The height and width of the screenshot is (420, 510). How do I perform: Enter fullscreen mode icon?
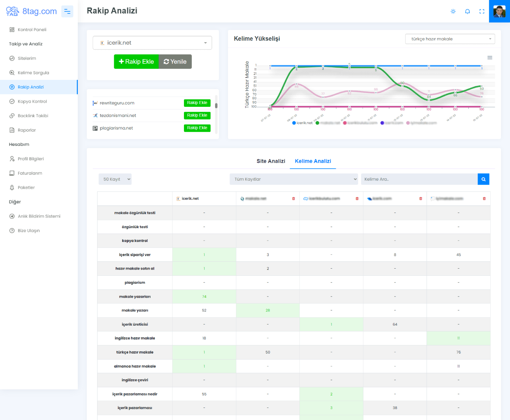tap(482, 11)
